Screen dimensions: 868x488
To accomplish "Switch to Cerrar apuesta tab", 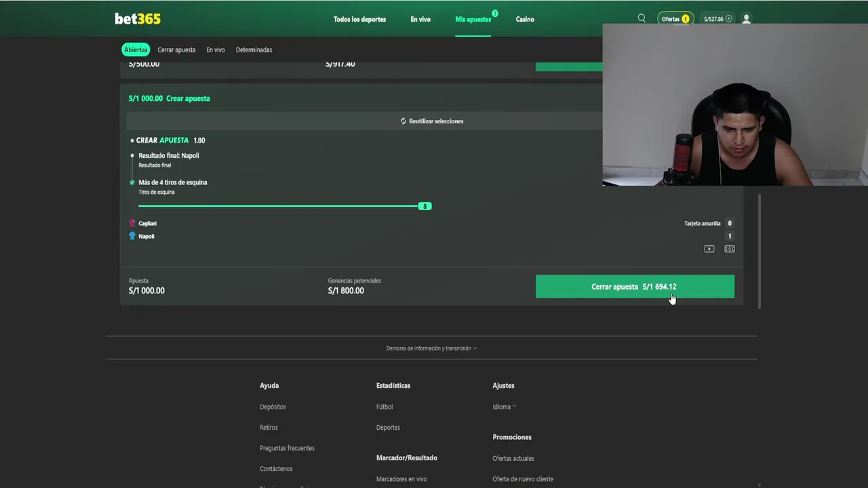I will [176, 49].
